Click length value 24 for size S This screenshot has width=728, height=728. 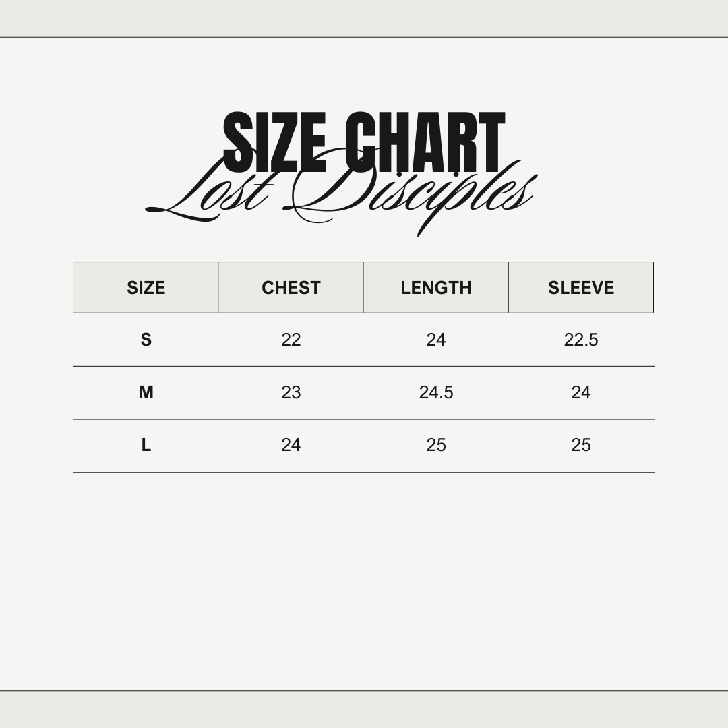click(x=436, y=340)
